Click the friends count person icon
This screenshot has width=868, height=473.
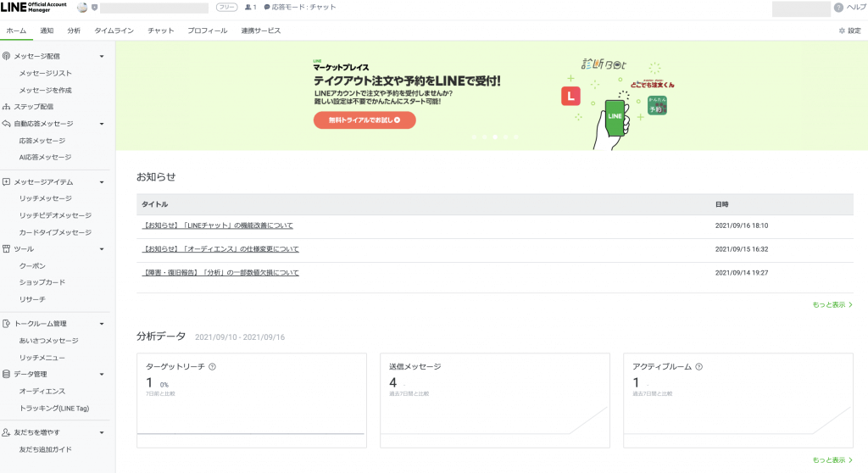(248, 7)
